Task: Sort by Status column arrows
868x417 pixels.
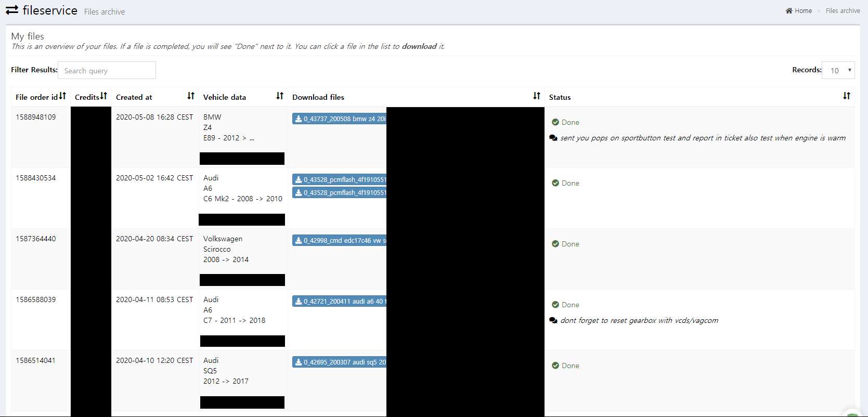Action: click(x=847, y=96)
